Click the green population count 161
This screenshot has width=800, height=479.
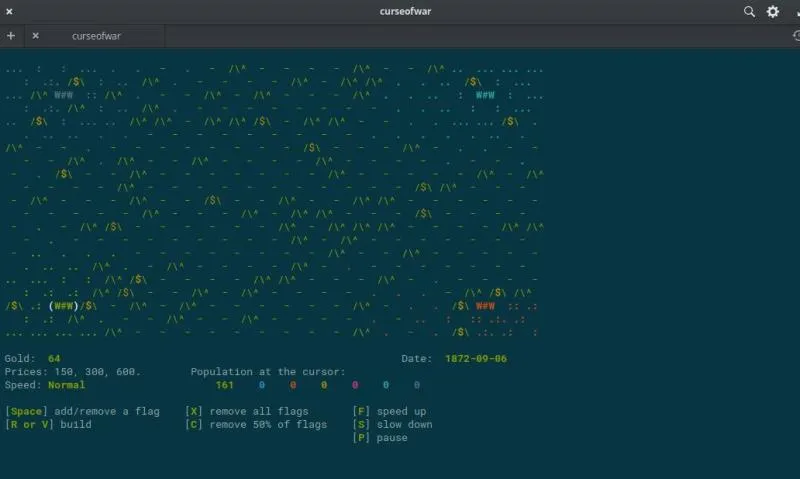224,385
